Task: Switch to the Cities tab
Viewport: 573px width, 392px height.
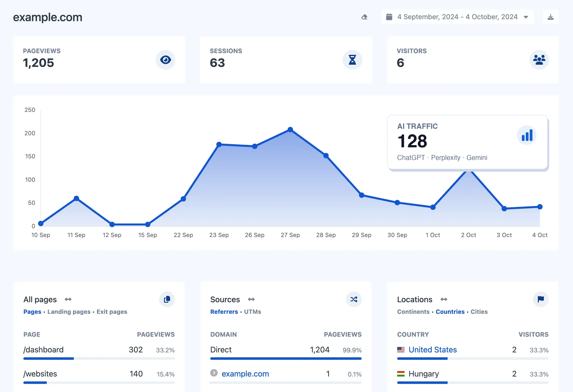Action: click(479, 312)
